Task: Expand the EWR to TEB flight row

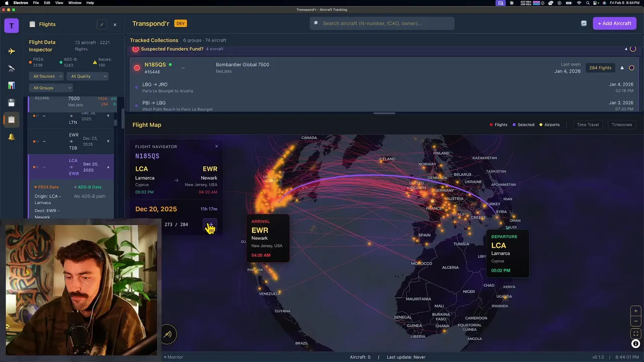Action: 108,141
